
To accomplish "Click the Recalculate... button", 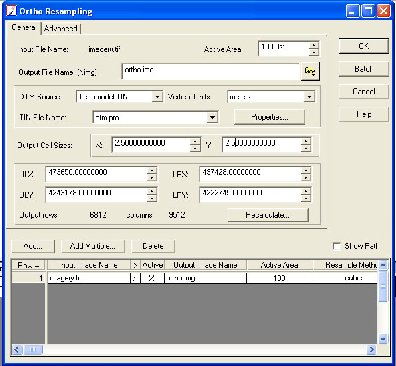I will tap(268, 215).
